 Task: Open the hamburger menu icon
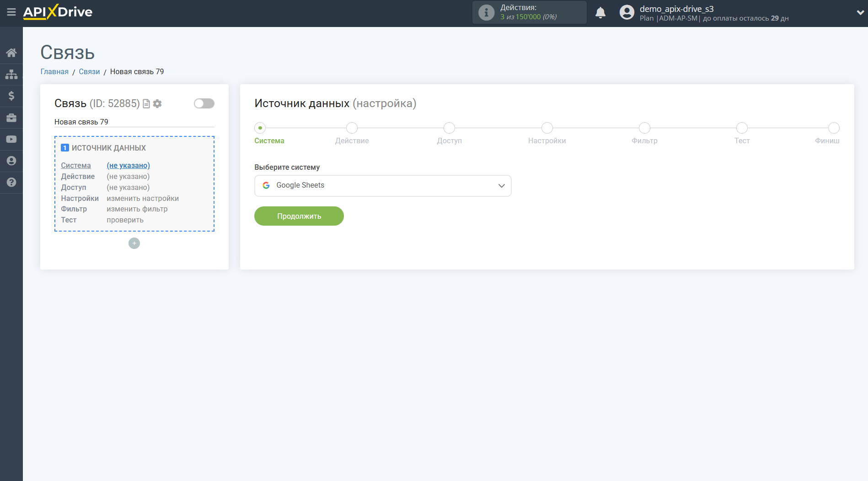(11, 13)
